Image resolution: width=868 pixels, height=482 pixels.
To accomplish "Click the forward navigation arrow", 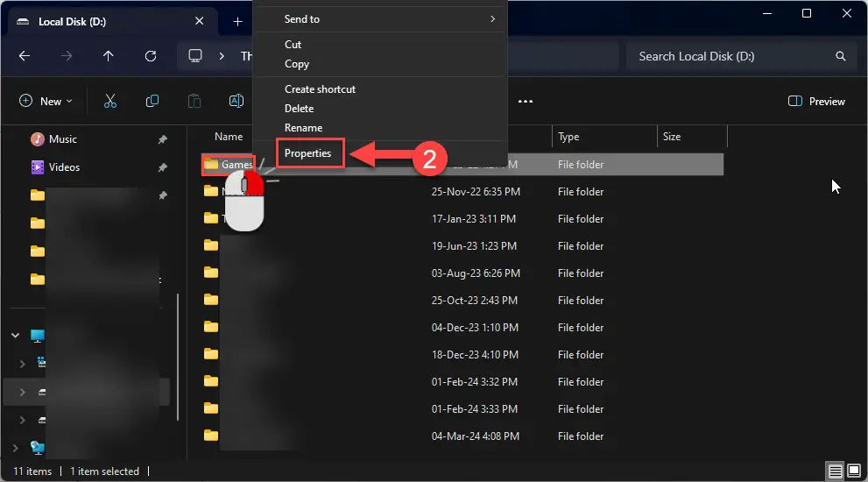I will (x=67, y=56).
